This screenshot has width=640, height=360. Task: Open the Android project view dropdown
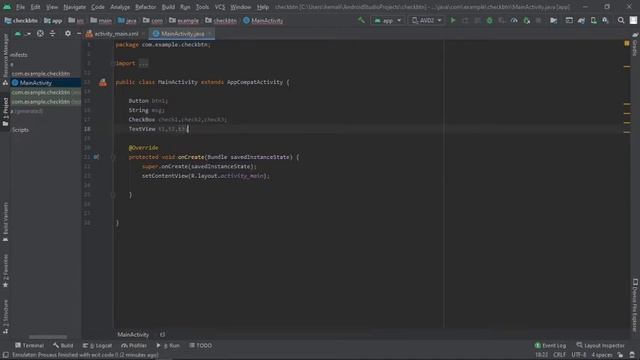tap(22, 34)
